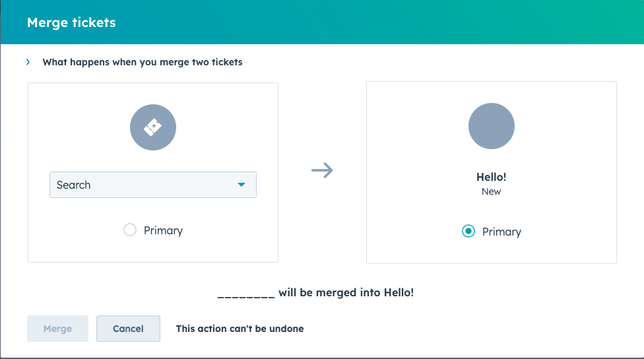Image resolution: width=644 pixels, height=359 pixels.
Task: Click "What happens when you merge two tickets"
Action: coord(143,62)
